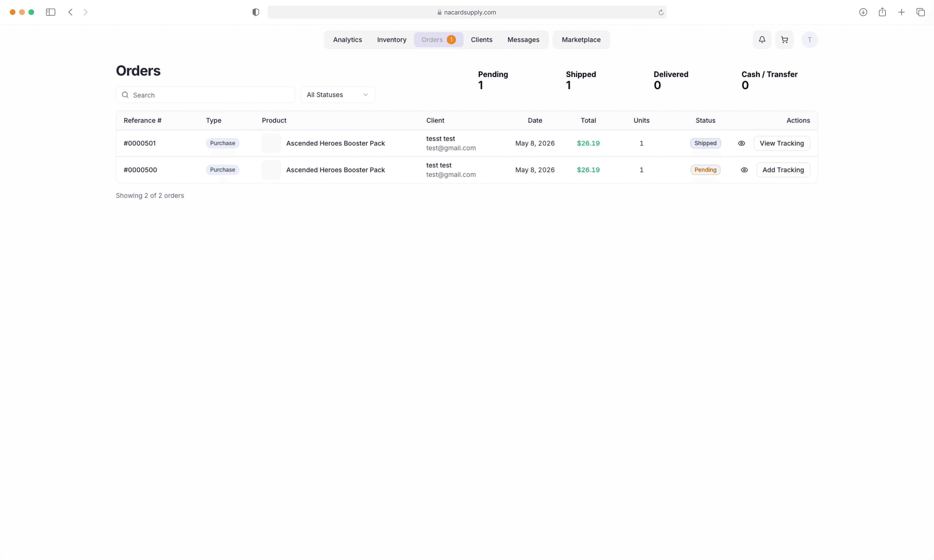
Task: Go back in browser history
Action: [70, 12]
